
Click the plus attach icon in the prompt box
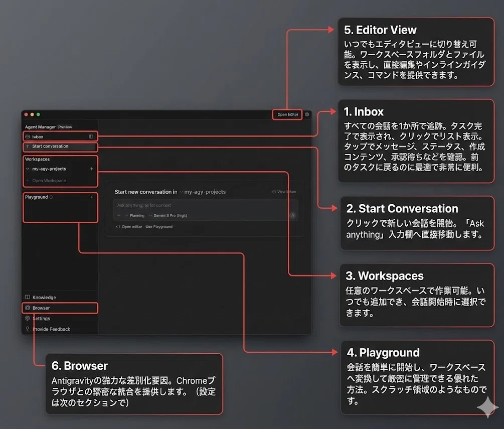119,215
